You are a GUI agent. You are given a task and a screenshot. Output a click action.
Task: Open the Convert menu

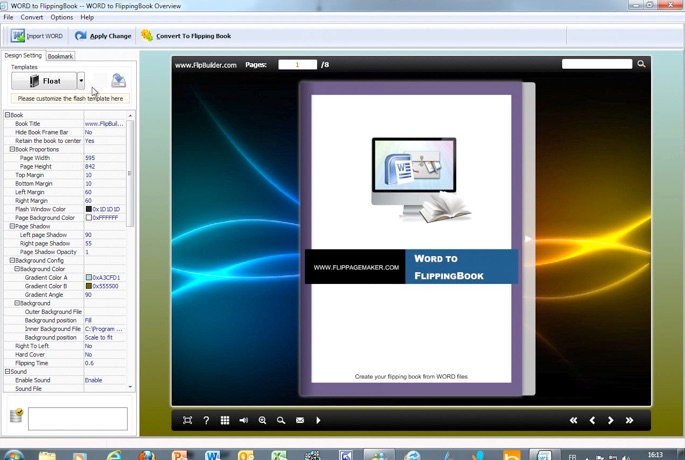point(31,17)
